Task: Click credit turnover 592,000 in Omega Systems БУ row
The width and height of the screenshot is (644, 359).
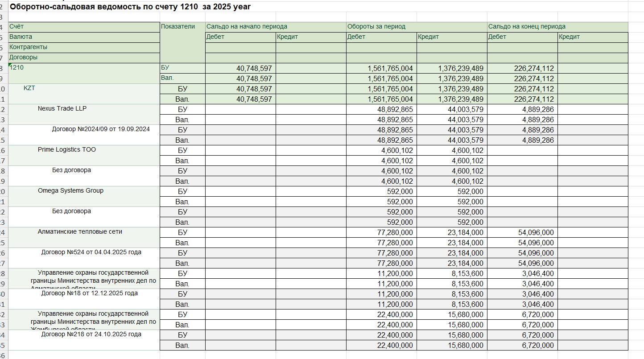Action: coord(452,191)
